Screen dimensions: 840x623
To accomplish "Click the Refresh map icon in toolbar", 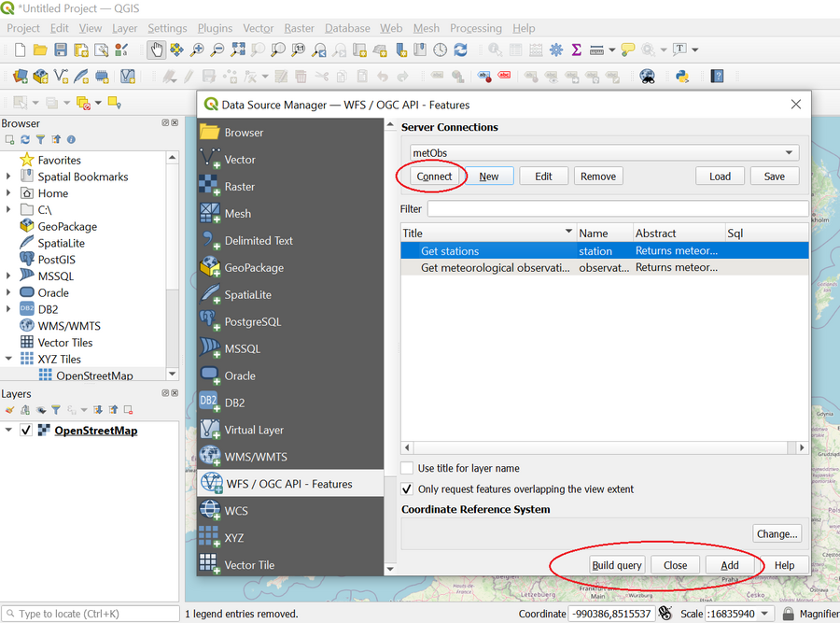I will point(460,50).
